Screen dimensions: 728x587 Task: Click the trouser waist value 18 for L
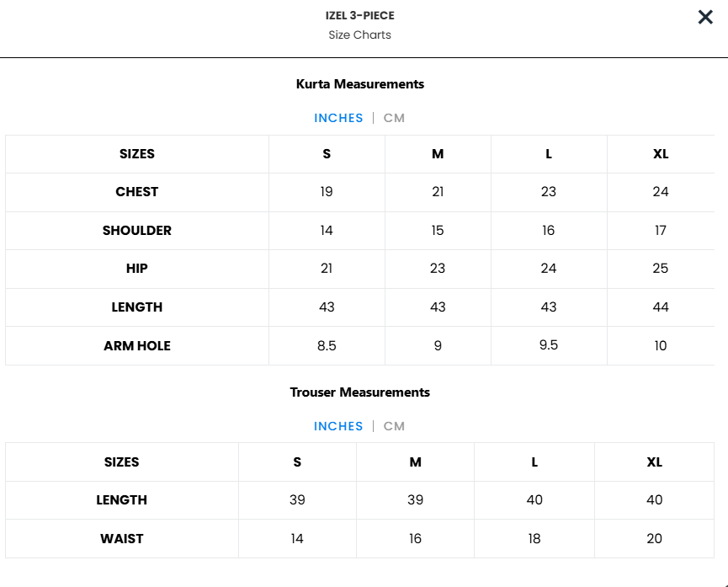click(534, 539)
